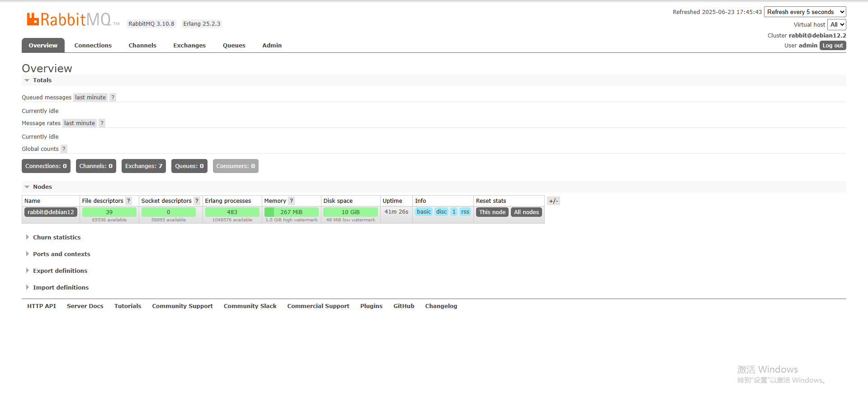
Task: Click Consumers: 0 count button
Action: click(x=236, y=166)
